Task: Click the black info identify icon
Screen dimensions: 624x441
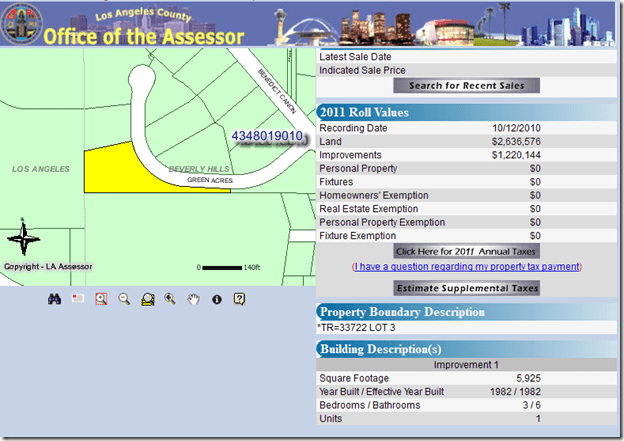Action: (x=215, y=299)
